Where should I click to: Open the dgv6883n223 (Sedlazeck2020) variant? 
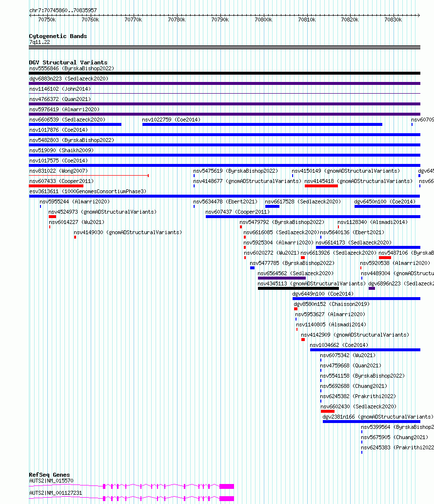click(69, 79)
